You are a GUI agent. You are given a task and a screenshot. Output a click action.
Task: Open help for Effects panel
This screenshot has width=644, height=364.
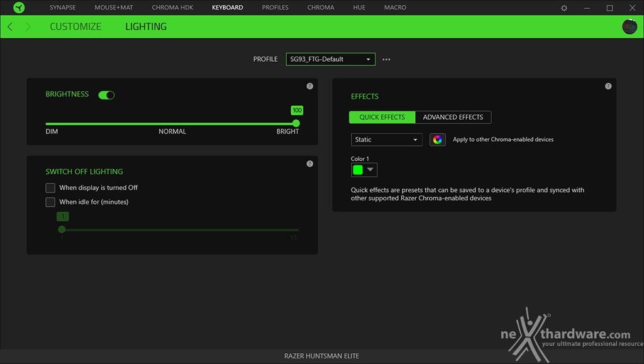coord(608,86)
